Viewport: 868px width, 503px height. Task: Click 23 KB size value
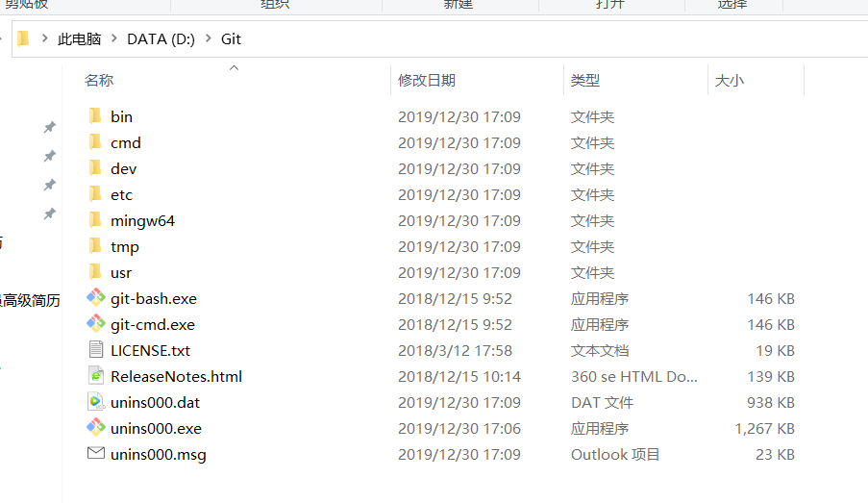[x=775, y=455]
